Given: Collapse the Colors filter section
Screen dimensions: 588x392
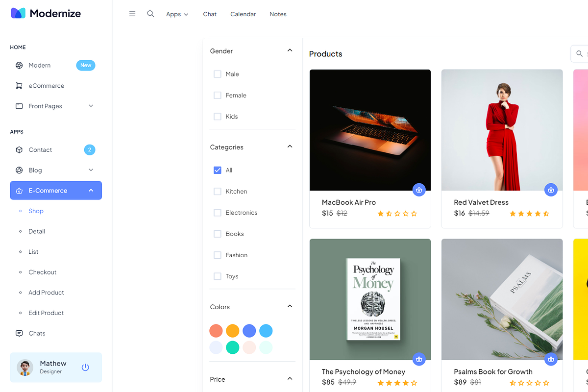Looking at the screenshot, I should tap(290, 306).
